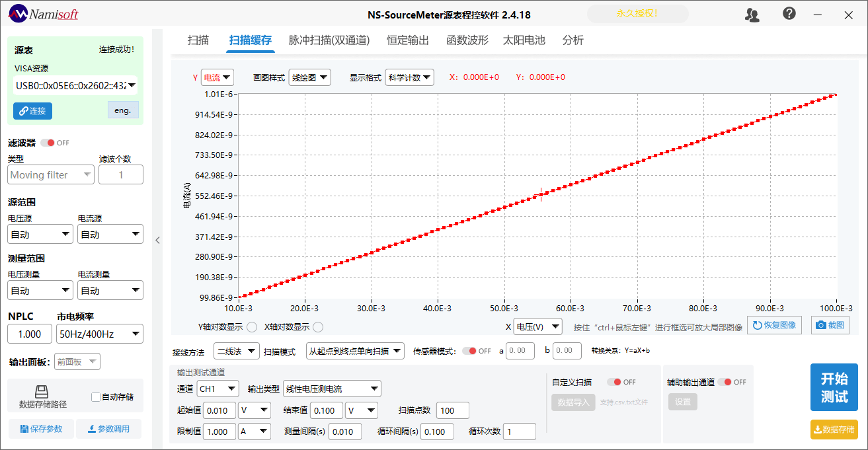The image size is (868, 450).
Task: Collapse the left panel with arrow handle
Action: (157, 241)
